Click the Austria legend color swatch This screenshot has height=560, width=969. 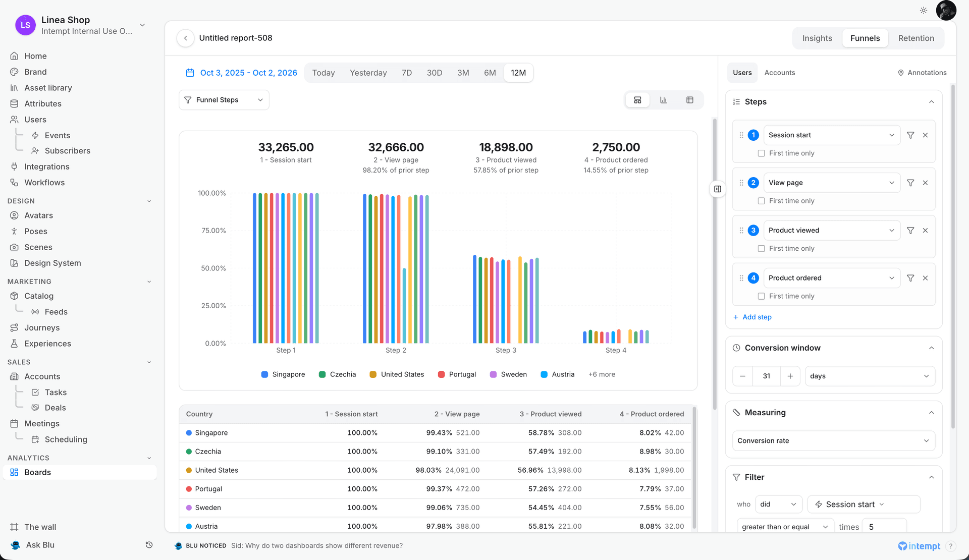point(544,374)
